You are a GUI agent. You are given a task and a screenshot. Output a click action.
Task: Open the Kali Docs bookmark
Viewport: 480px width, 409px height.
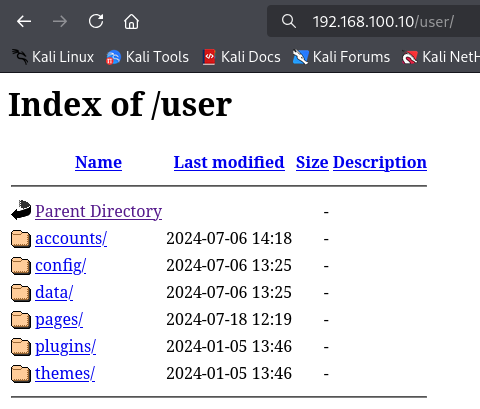[x=242, y=57]
